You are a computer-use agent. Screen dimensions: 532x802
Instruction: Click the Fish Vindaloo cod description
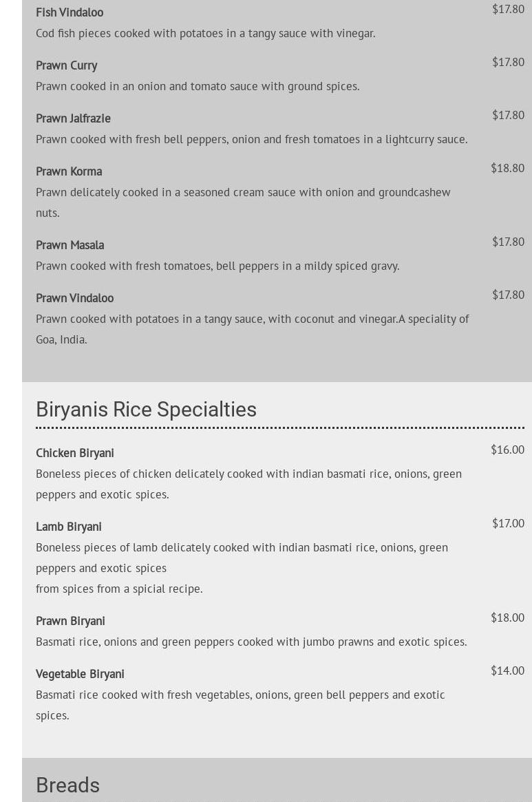[x=205, y=33]
